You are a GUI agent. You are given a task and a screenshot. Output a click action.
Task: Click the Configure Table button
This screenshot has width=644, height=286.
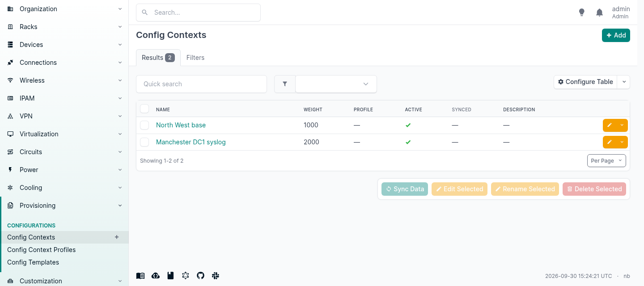point(585,82)
